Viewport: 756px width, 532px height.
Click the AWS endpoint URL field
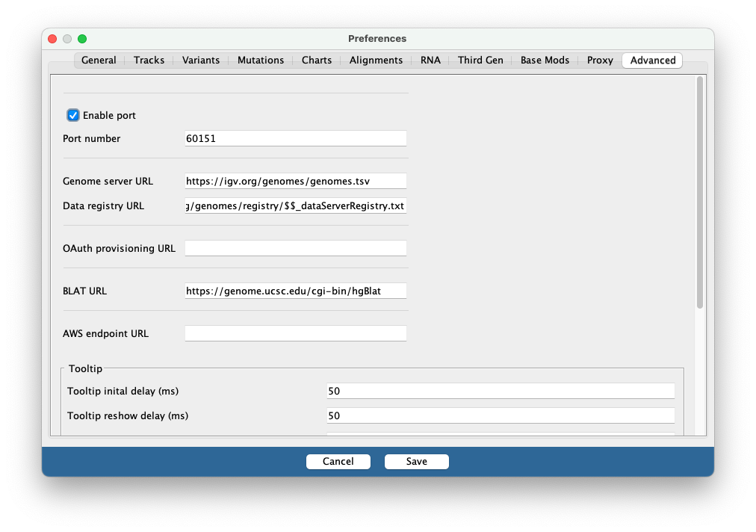point(296,333)
